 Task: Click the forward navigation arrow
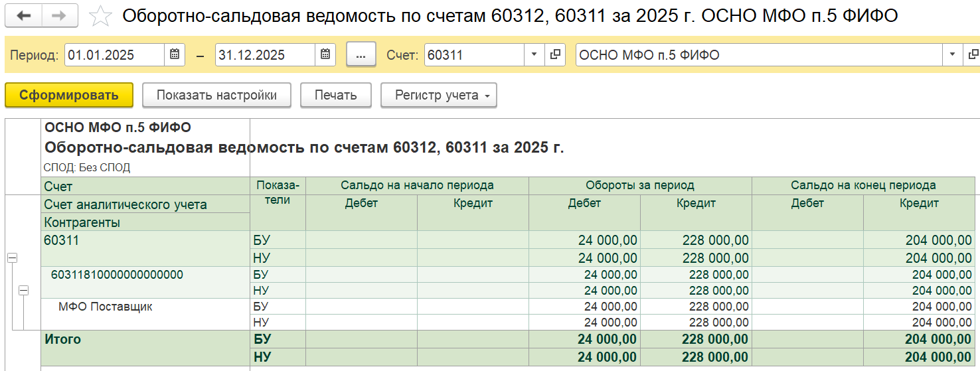tap(59, 16)
